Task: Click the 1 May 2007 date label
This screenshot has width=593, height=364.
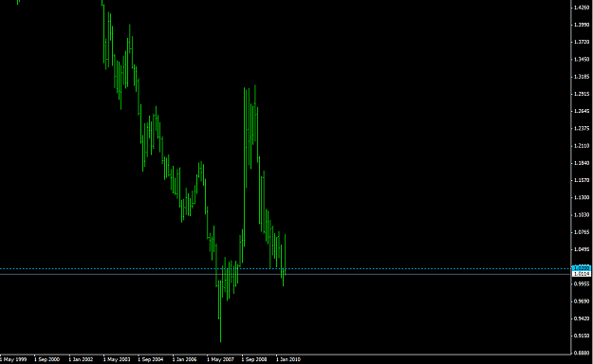Action: tap(220, 359)
